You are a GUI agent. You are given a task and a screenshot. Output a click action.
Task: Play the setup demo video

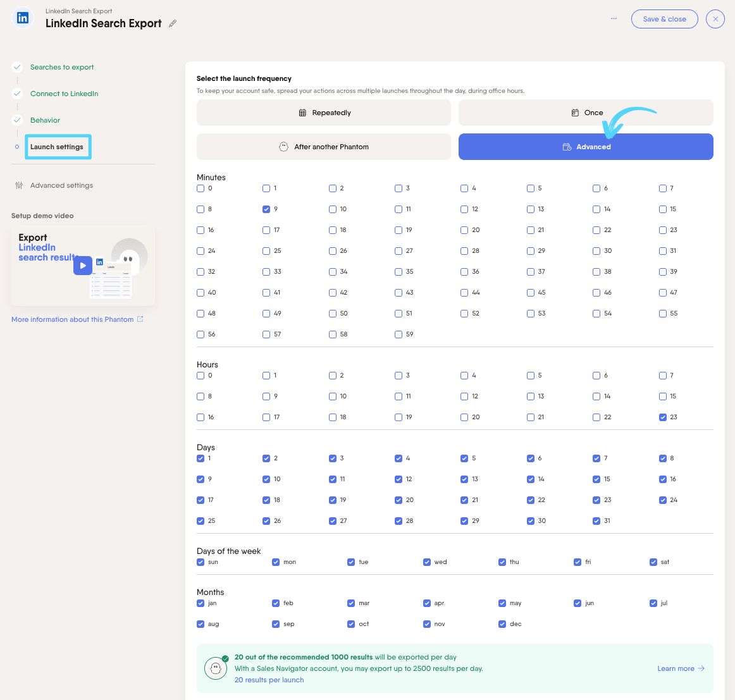coord(83,266)
